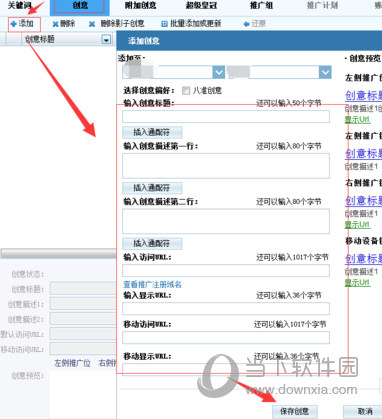Click the 批量添加或更新 icon
Viewport: 382px width, 419px height.
[164, 24]
